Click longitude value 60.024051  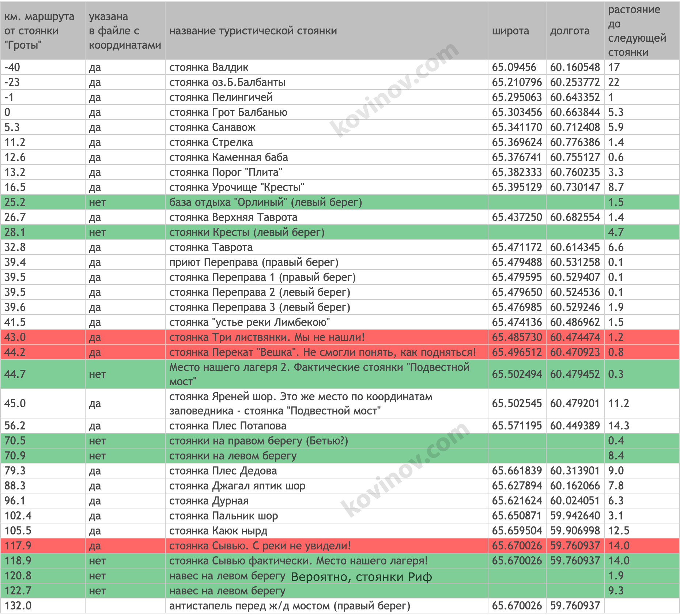coord(575,501)
